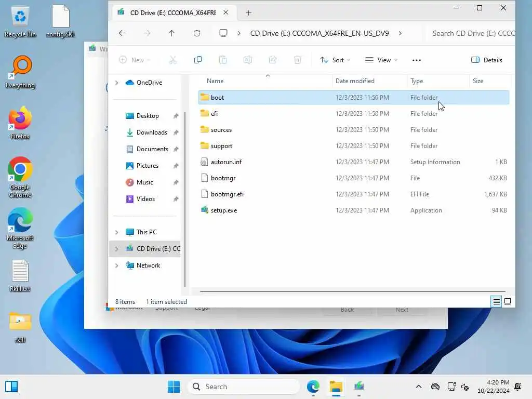Viewport: 532px width, 399px height.
Task: Select the Everything desktop shortcut
Action: pyautogui.click(x=20, y=72)
